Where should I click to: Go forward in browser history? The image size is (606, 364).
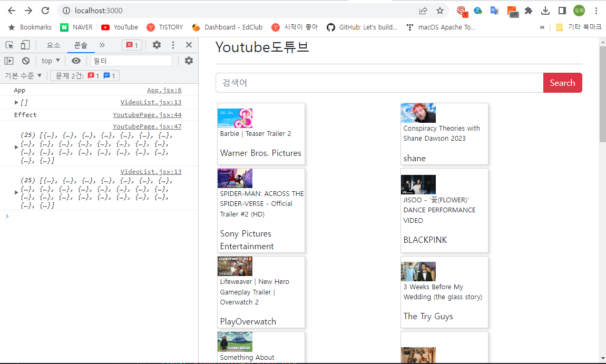tap(28, 11)
